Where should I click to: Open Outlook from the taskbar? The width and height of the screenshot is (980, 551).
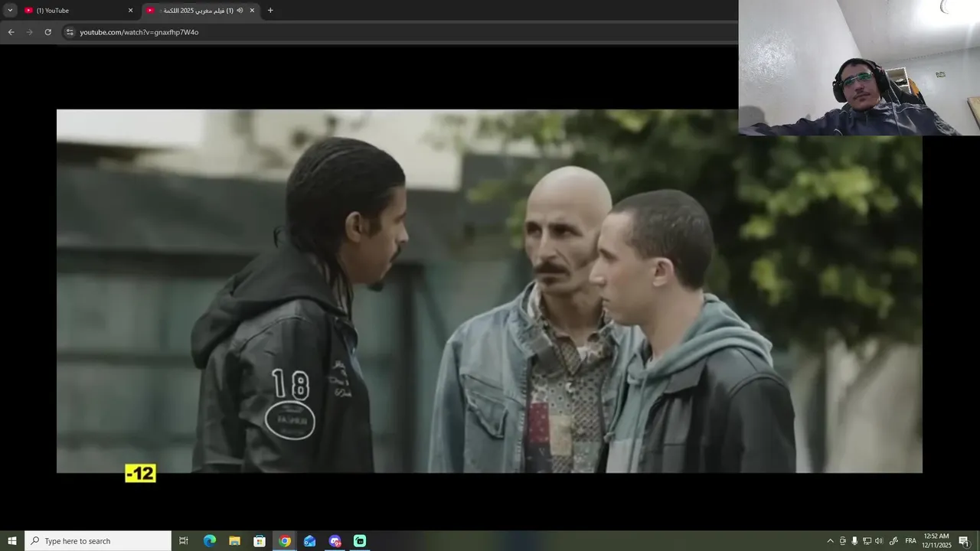tap(309, 541)
